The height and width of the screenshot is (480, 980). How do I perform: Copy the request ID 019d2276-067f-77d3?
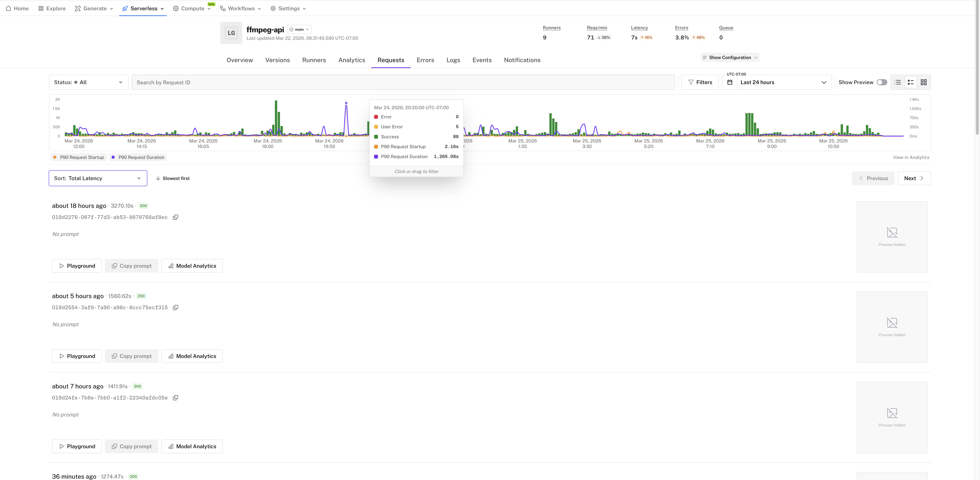tap(175, 217)
